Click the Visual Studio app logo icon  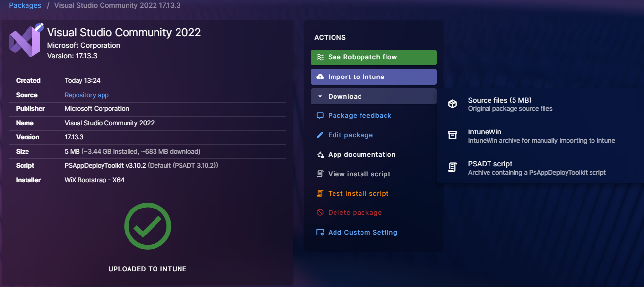(25, 42)
